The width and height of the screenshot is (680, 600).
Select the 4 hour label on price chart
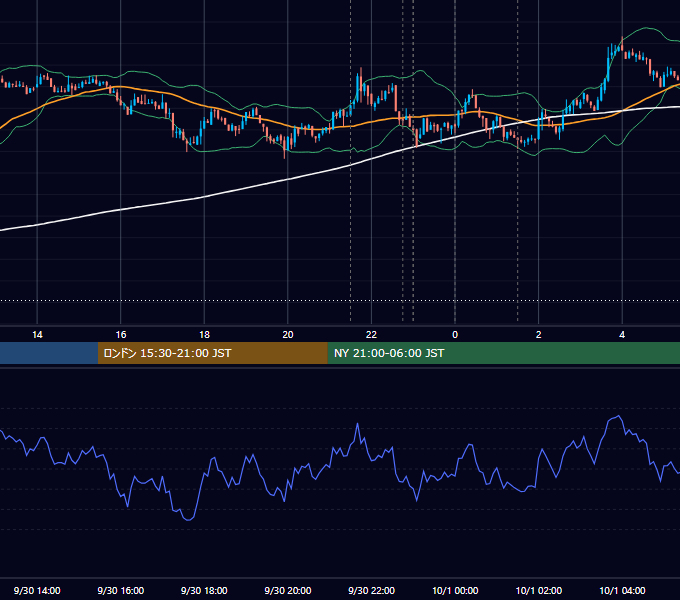tap(622, 335)
